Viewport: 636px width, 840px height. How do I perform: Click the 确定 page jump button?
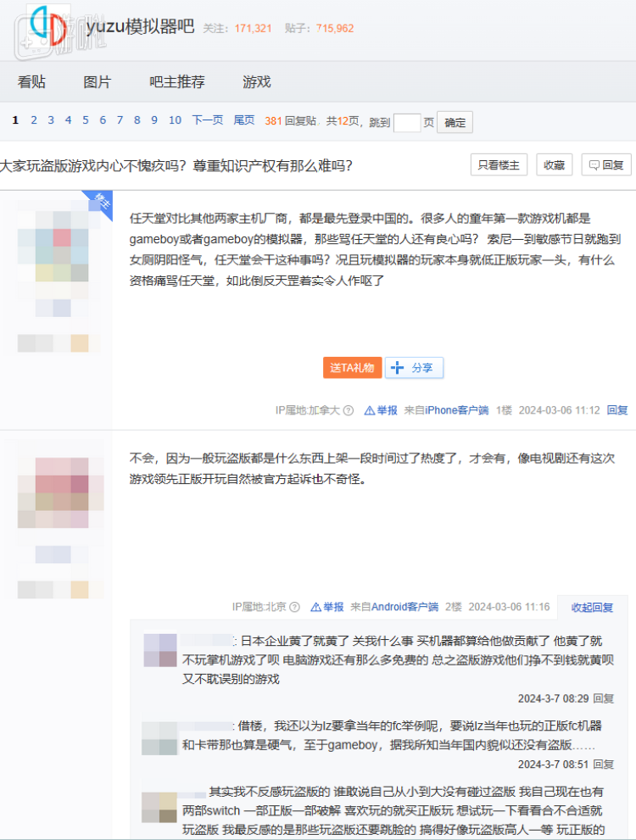point(455,122)
